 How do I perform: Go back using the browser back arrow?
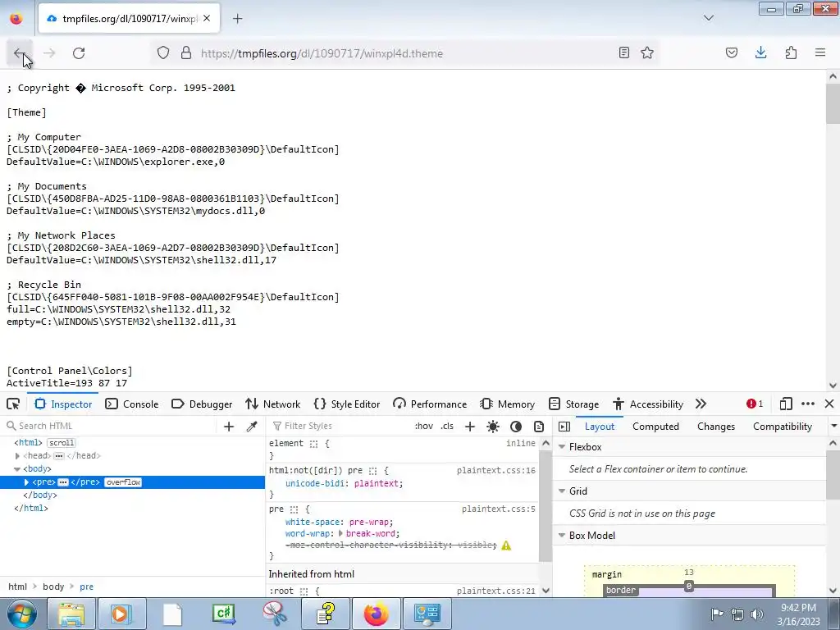[20, 53]
